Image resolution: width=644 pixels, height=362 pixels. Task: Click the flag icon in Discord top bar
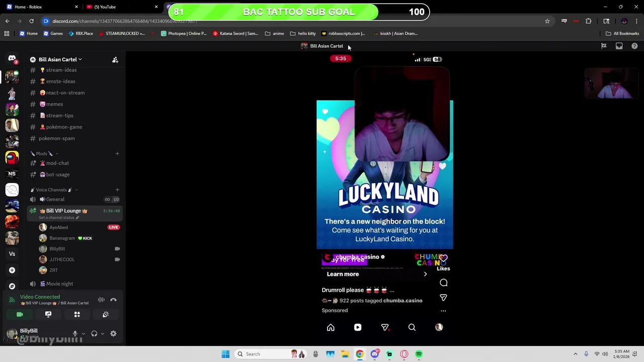pos(604,46)
